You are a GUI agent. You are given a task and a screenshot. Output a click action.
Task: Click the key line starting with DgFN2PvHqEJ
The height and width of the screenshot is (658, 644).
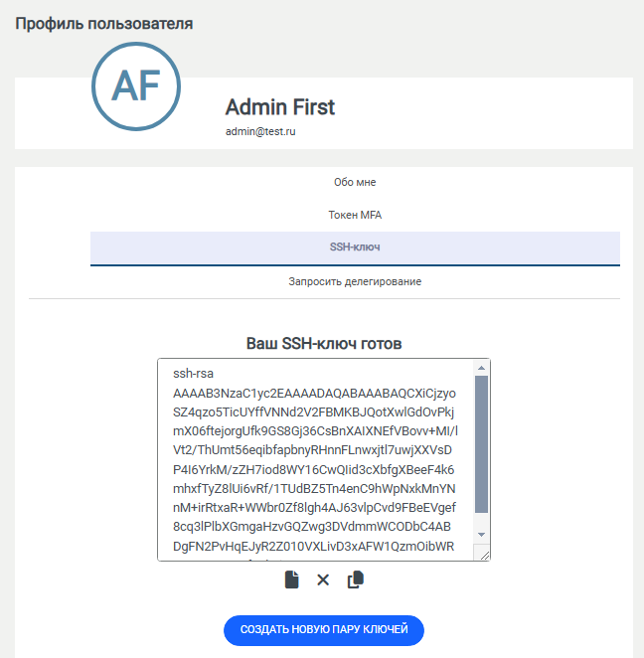(313, 546)
